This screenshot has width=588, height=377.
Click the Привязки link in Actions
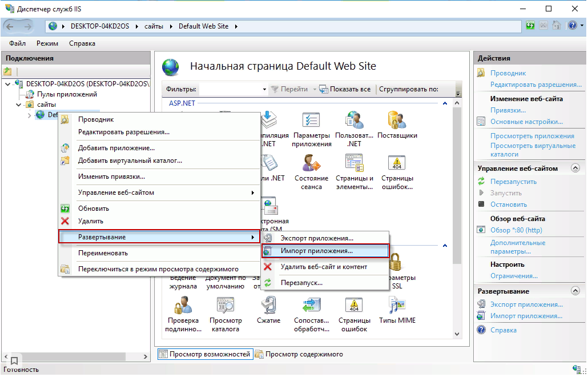(x=508, y=110)
